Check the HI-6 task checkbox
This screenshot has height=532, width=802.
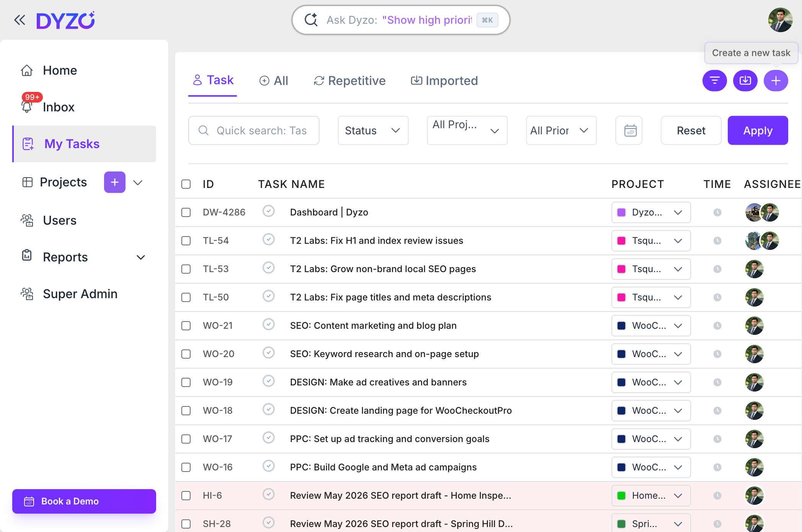click(x=186, y=496)
